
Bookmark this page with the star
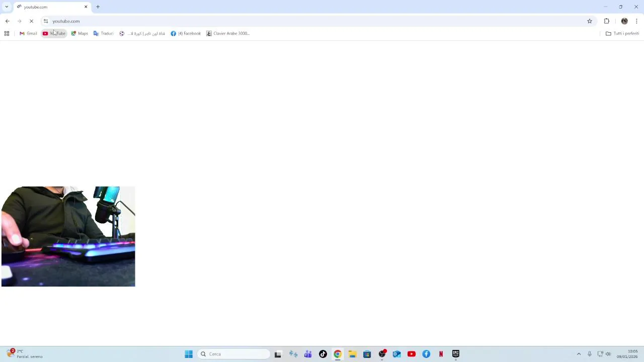[x=590, y=21]
